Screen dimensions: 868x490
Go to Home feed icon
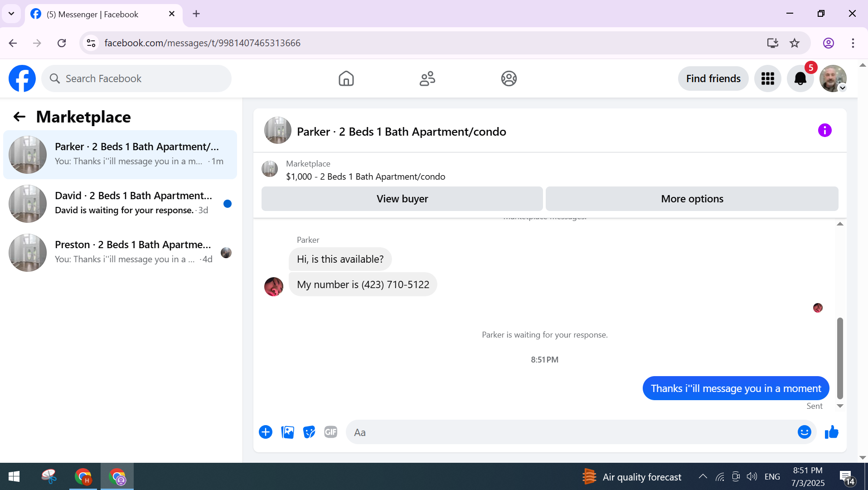coord(346,78)
